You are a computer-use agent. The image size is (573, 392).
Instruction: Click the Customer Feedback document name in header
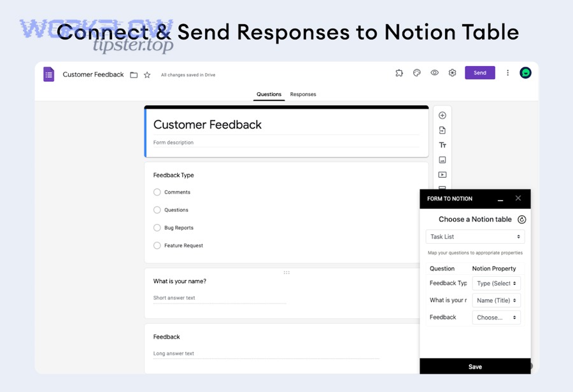click(93, 74)
